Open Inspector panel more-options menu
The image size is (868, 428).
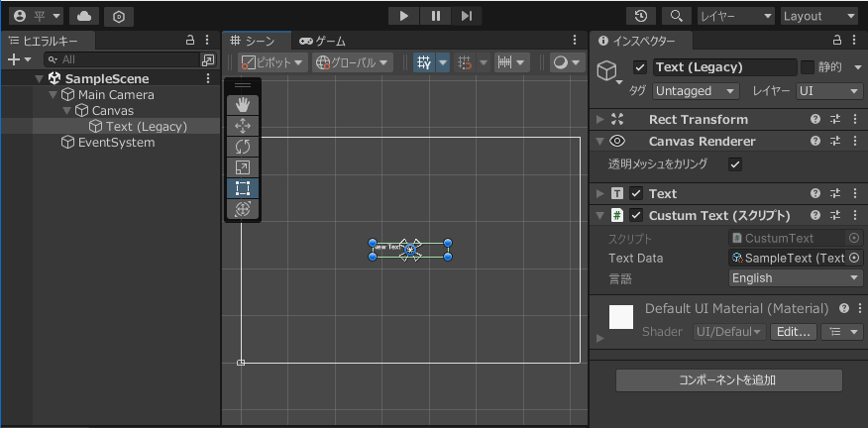856,40
